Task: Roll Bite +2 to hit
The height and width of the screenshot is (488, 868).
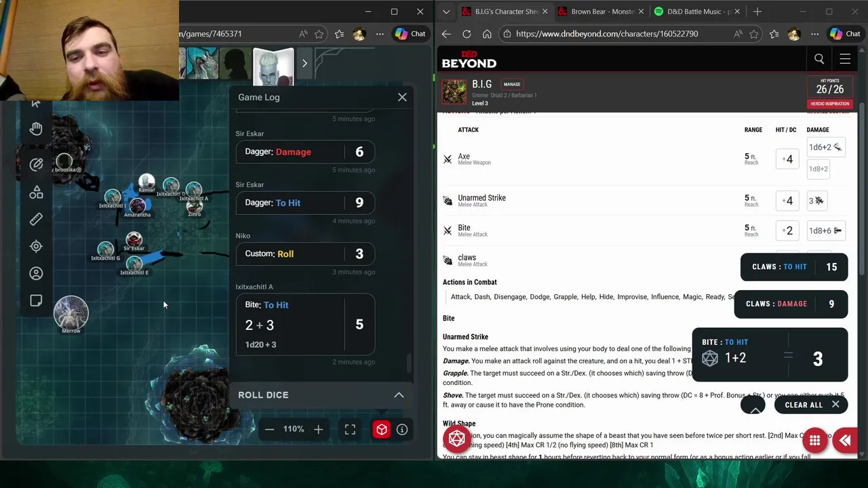Action: [x=787, y=230]
